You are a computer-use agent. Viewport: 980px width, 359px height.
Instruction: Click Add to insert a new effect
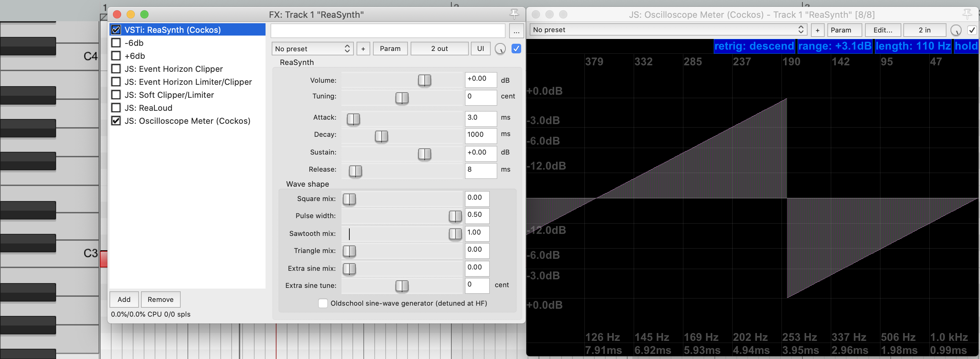click(x=124, y=299)
